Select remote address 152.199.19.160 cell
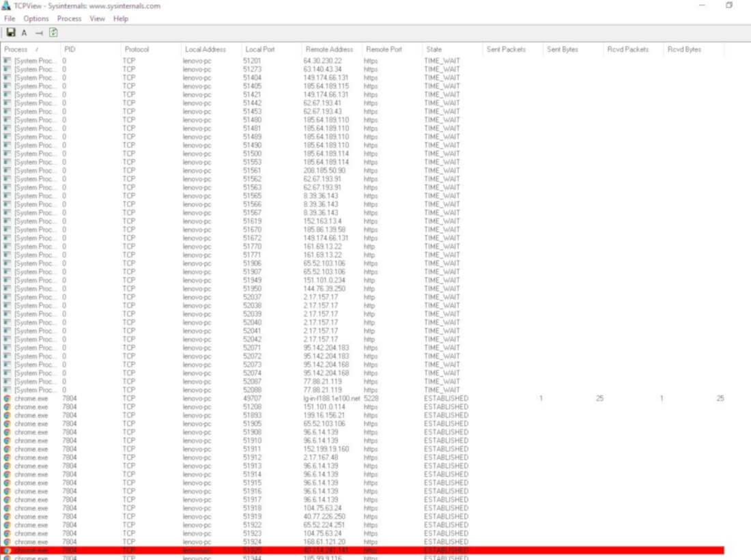Screen dimensions: 751x560 326,449
